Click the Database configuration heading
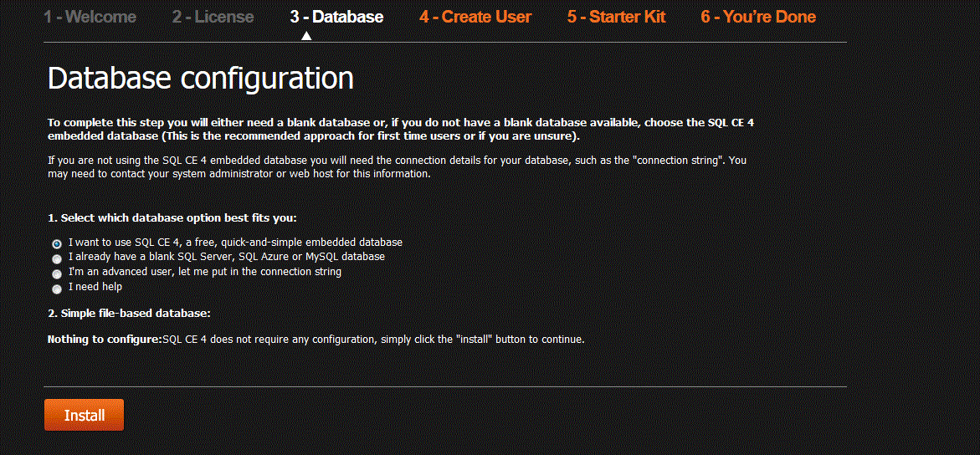Image resolution: width=980 pixels, height=455 pixels. 201,79
